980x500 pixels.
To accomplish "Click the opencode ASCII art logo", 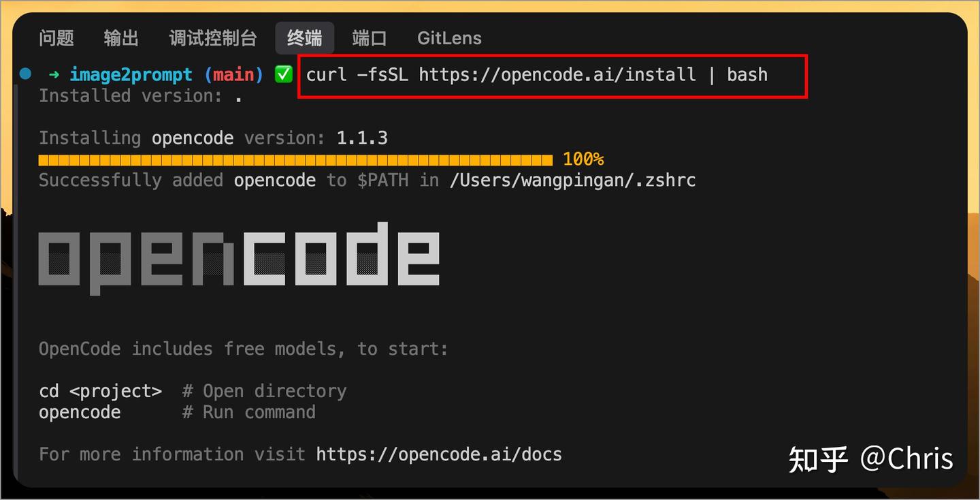I will [x=239, y=258].
